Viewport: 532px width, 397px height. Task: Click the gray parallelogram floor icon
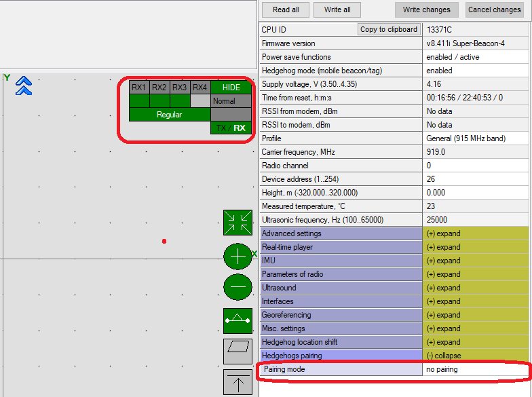tap(237, 352)
